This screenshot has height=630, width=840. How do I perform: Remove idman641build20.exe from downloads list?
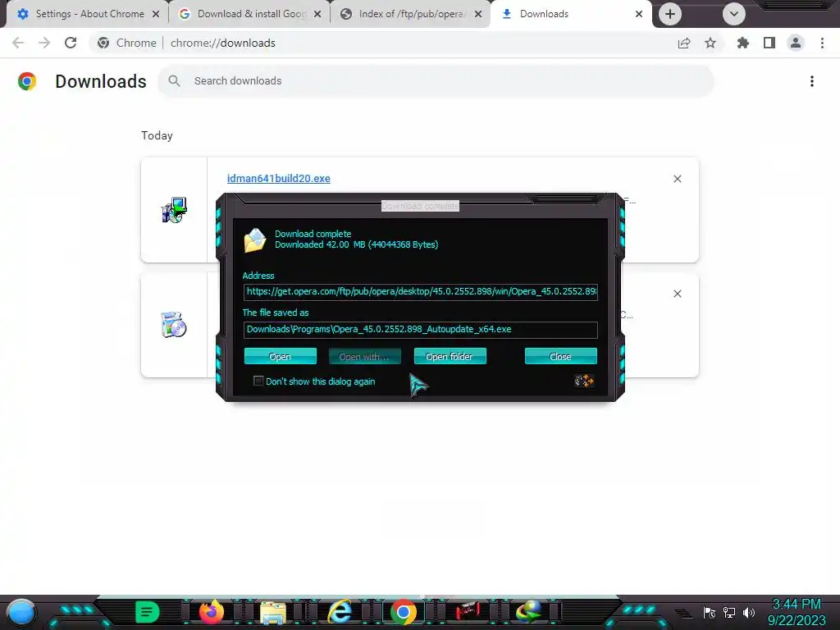(x=677, y=179)
